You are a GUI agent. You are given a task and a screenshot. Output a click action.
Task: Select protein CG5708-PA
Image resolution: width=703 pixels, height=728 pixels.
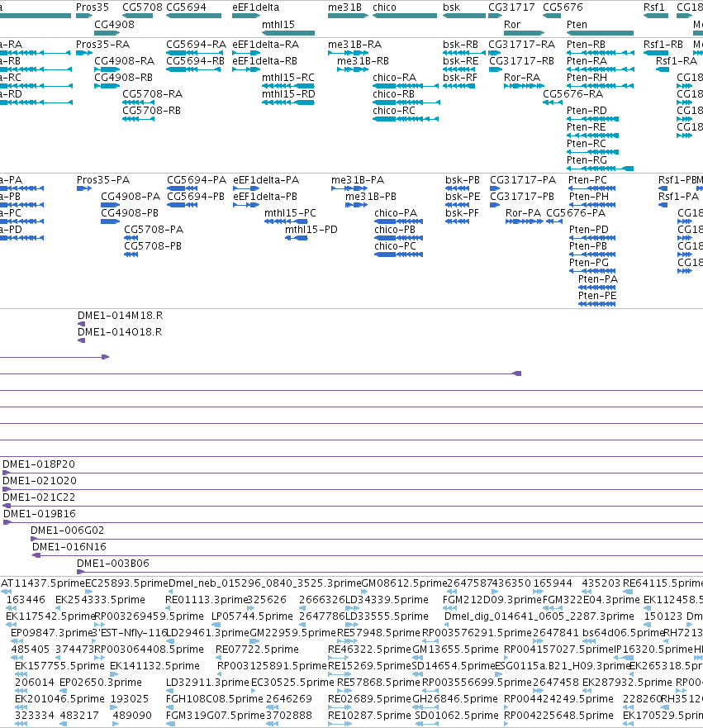click(x=131, y=238)
